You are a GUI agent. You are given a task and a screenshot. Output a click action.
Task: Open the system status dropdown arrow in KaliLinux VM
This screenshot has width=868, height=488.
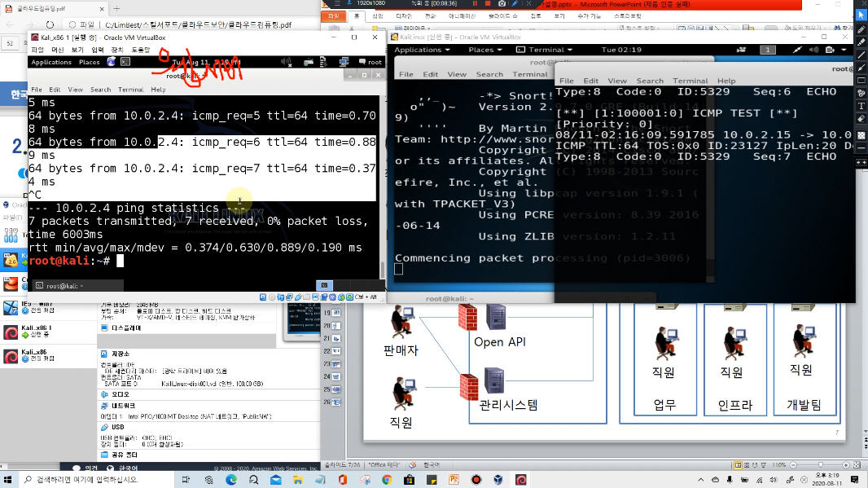(844, 50)
